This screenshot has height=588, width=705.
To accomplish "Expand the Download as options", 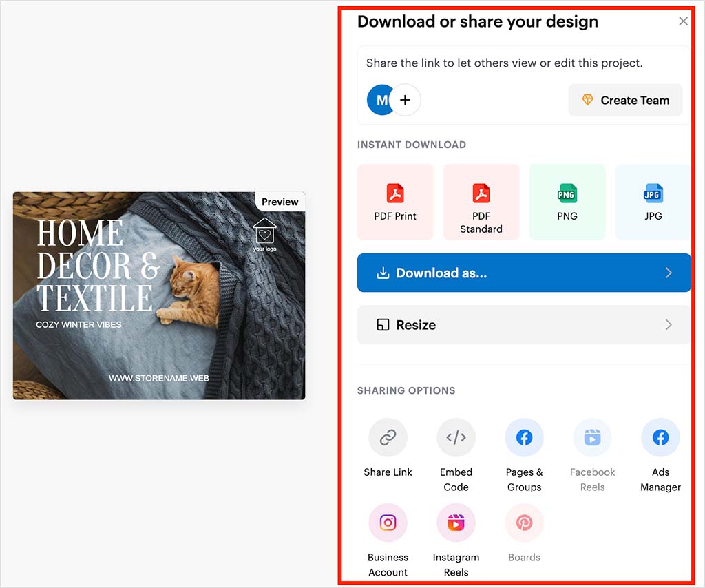I will point(525,273).
